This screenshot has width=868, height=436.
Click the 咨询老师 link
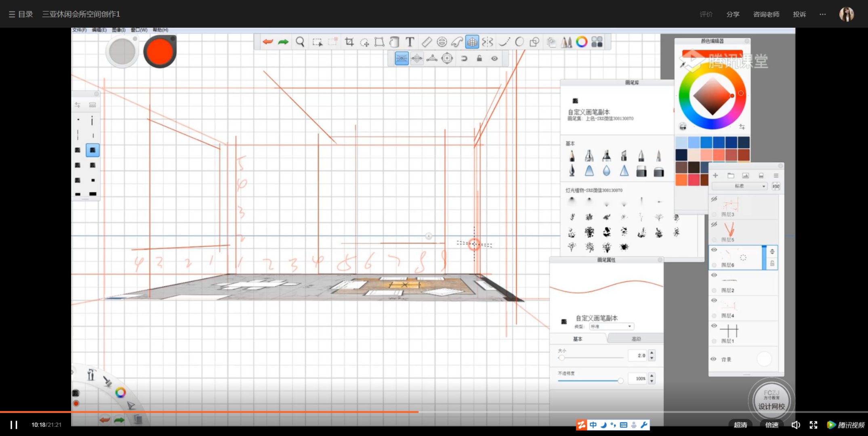tap(766, 14)
